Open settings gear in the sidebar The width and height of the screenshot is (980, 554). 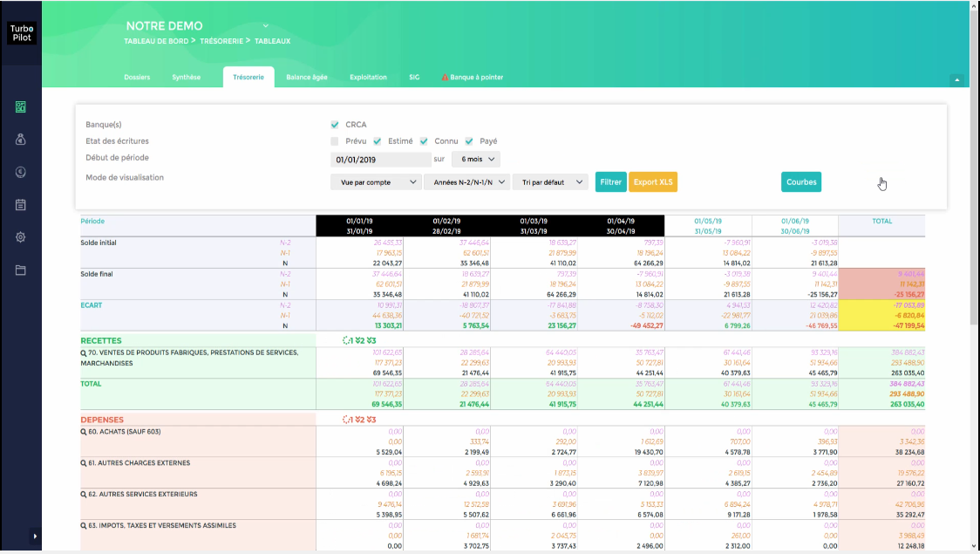[20, 237]
